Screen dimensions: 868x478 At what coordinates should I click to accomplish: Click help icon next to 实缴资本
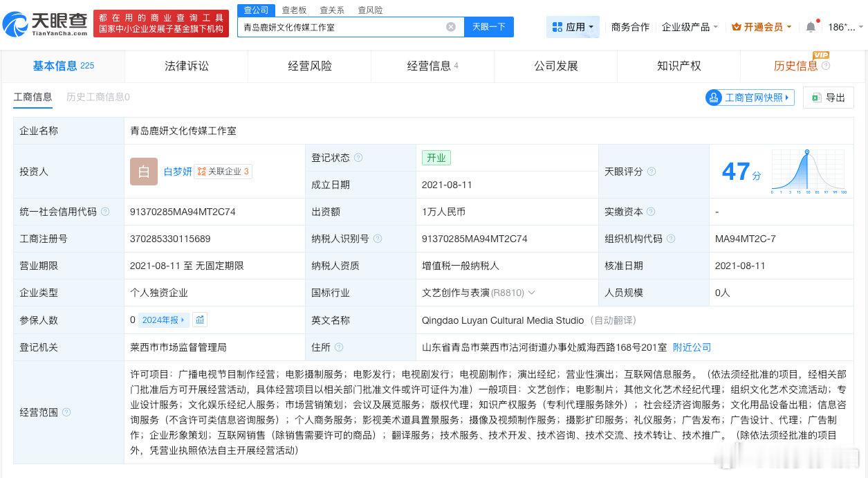[651, 212]
